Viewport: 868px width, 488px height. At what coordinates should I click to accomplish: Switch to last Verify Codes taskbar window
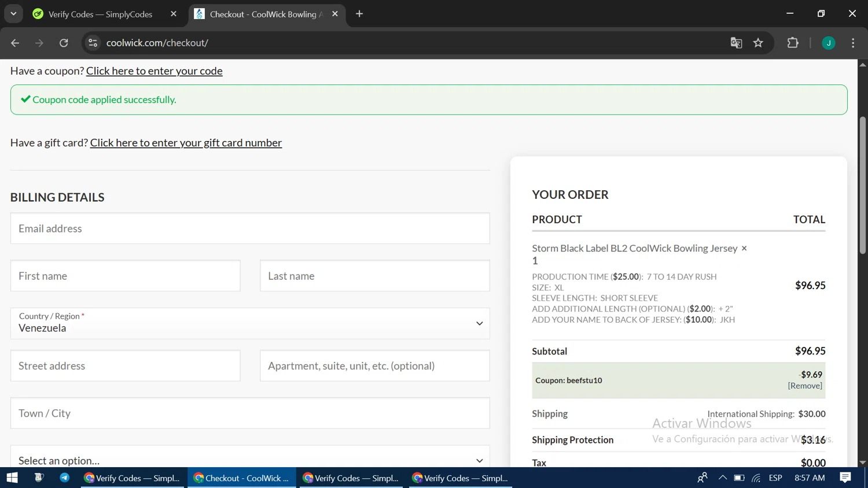coord(461,478)
